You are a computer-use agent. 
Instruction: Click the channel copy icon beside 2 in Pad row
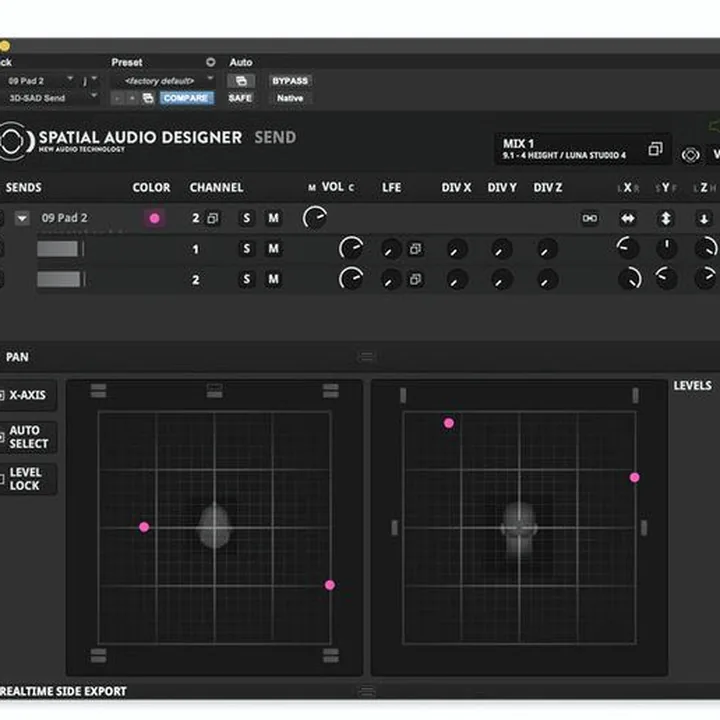point(213,218)
